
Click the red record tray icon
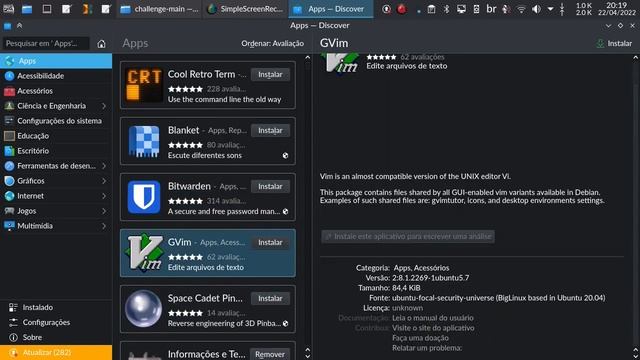(402, 9)
